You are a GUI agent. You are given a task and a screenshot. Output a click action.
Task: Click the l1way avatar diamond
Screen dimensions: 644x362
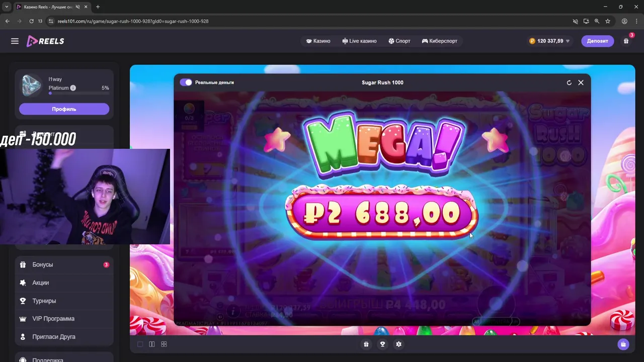pos(31,85)
